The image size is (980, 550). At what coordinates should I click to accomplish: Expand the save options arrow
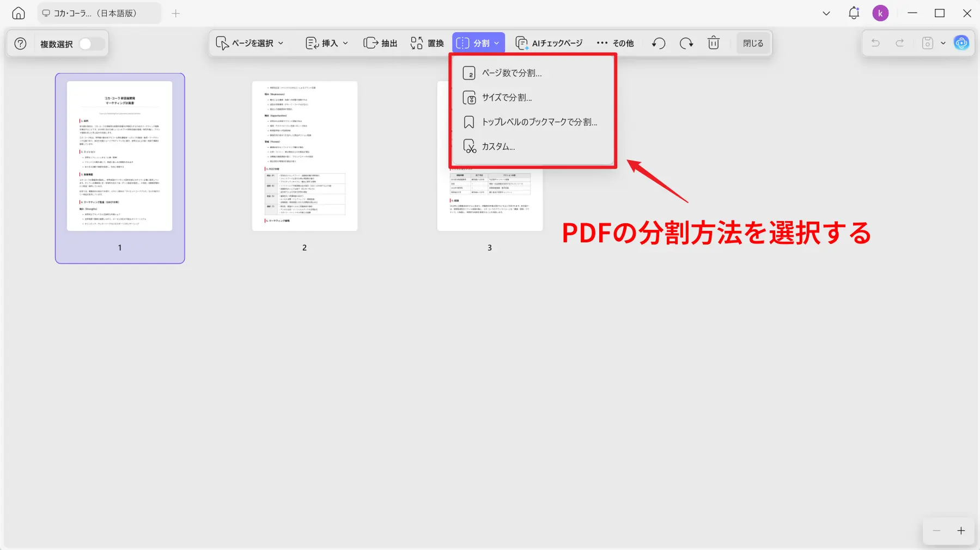(943, 43)
